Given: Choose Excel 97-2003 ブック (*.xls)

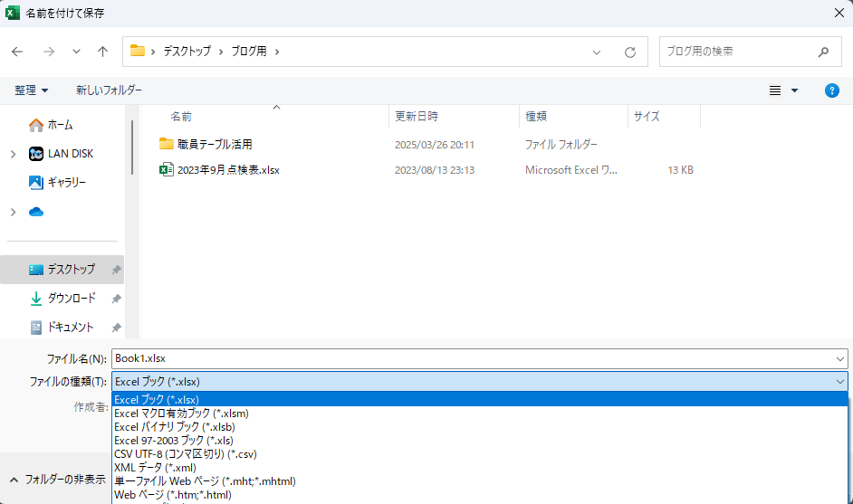Looking at the screenshot, I should click(480, 441).
